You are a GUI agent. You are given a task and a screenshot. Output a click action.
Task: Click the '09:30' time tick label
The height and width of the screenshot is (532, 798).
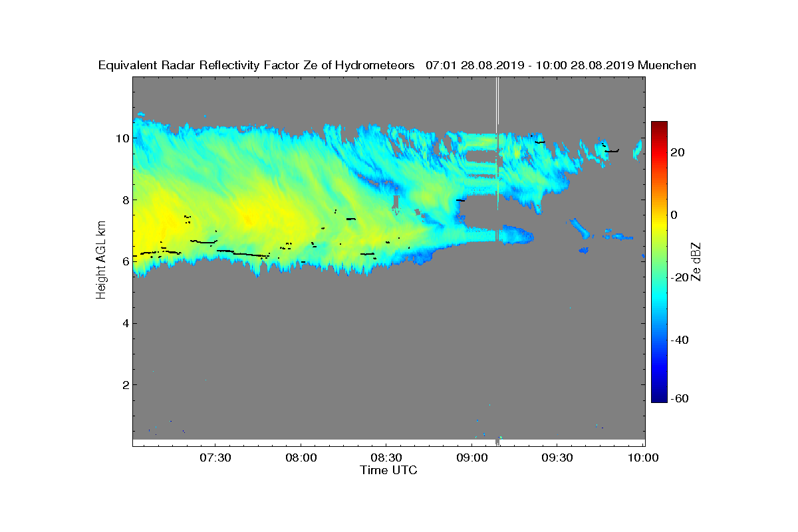pos(559,458)
